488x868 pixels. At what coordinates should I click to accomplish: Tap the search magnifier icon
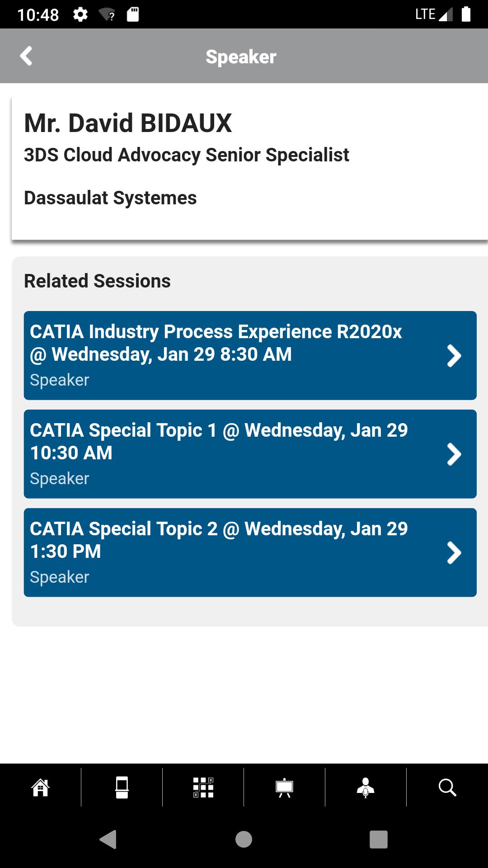coord(447,788)
